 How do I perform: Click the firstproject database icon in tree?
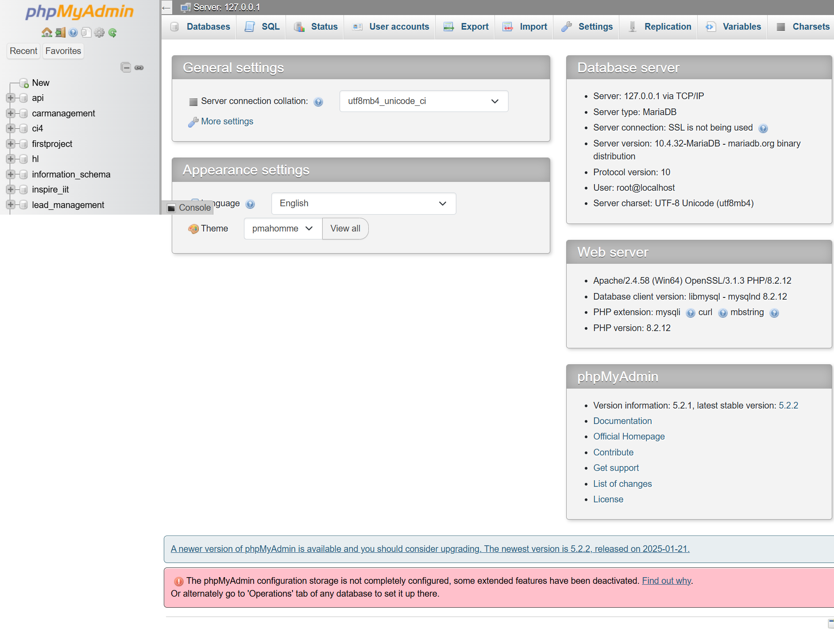coord(23,144)
